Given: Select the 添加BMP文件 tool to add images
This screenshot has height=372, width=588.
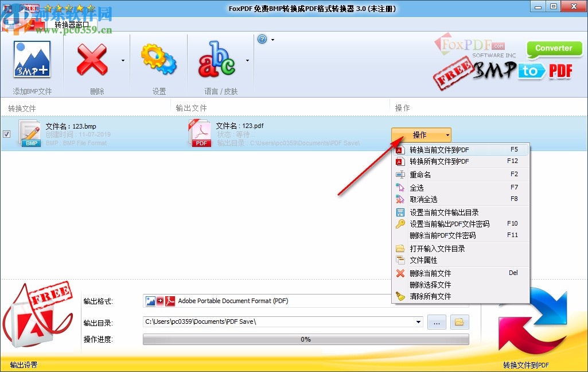Looking at the screenshot, I should pyautogui.click(x=32, y=60).
